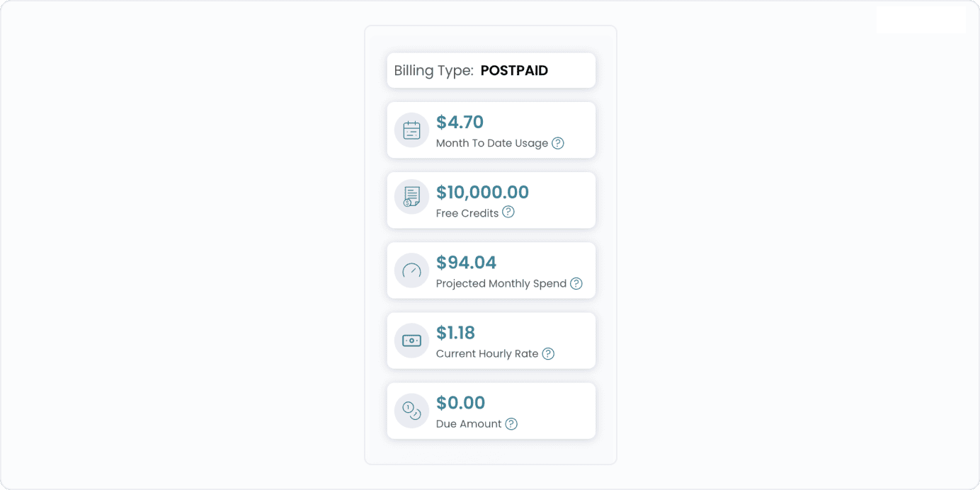
Task: Select the clock icon next to Due Amount
Action: pos(411,411)
